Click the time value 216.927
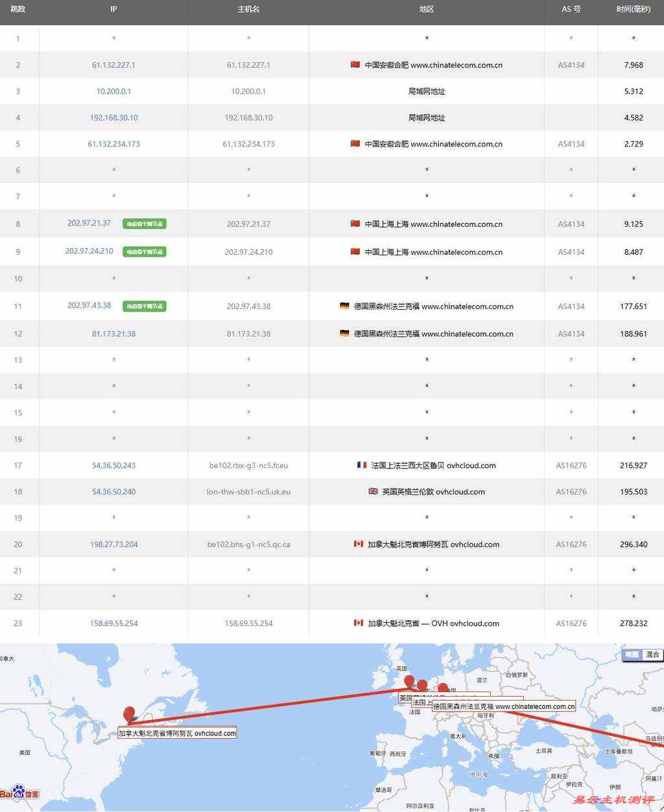The image size is (664, 812). 634,465
